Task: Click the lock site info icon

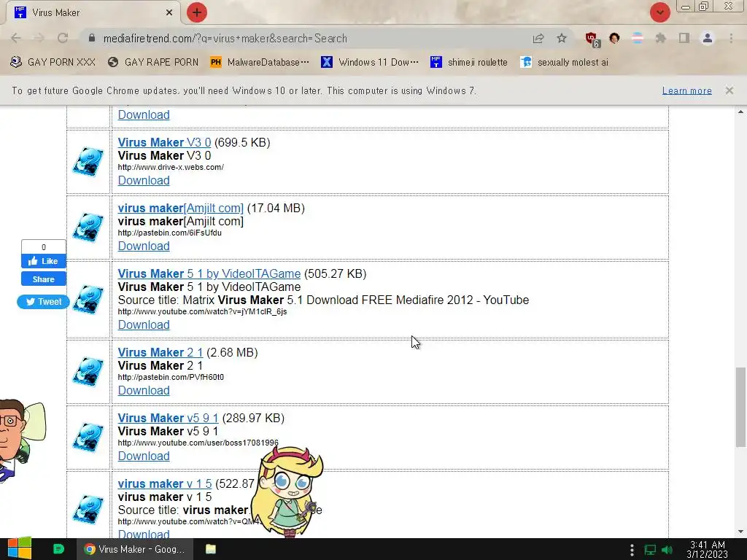Action: [92, 38]
